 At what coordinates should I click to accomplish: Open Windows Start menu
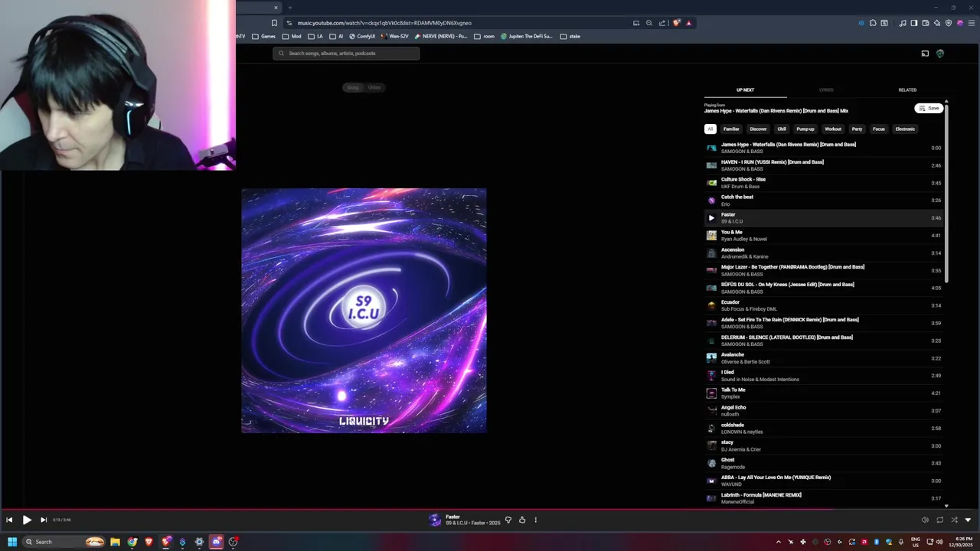[x=12, y=542]
